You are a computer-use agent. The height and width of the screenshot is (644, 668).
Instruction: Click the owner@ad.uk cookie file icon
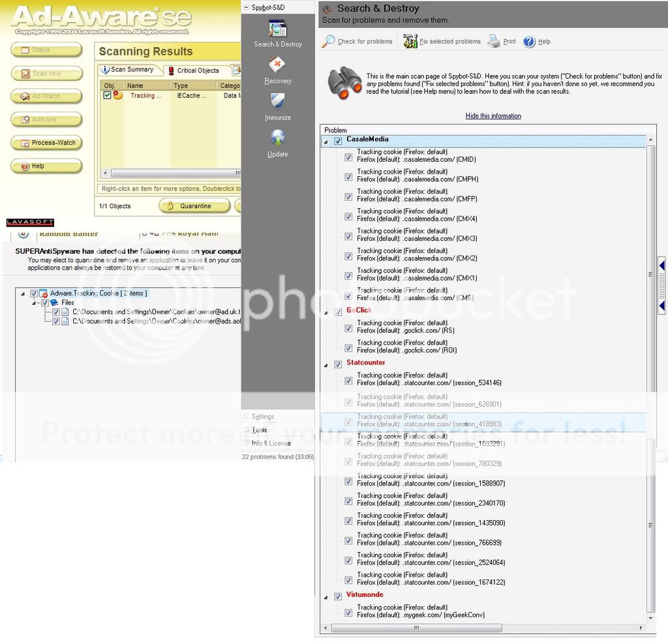65,312
